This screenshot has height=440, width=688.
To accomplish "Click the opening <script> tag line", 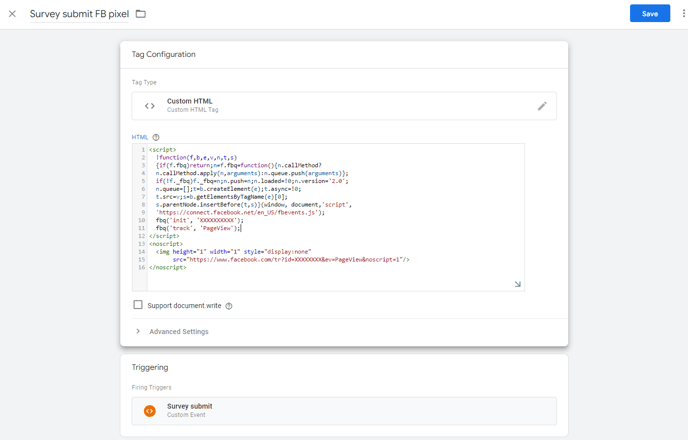I will pos(162,150).
